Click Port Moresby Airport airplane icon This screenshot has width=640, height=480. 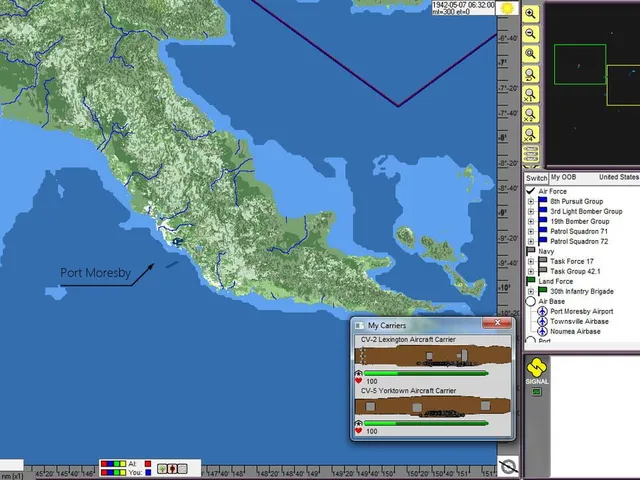[x=542, y=311]
